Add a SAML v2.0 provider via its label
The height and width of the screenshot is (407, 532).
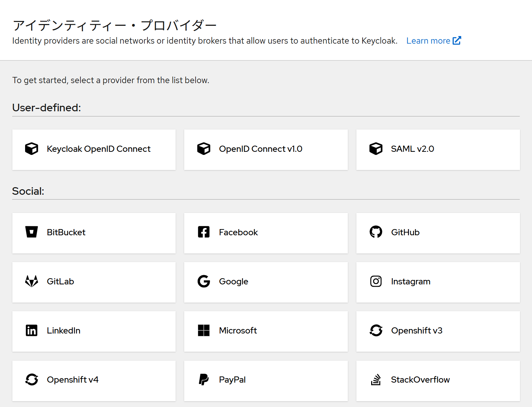tap(412, 149)
